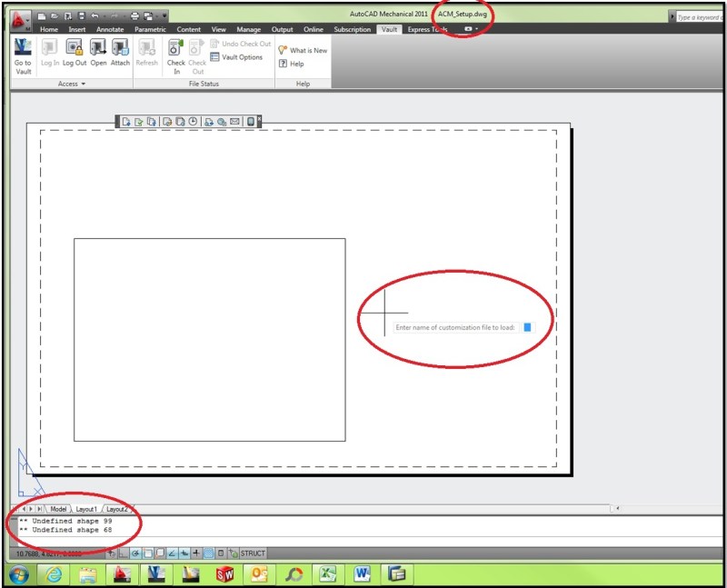Expand the quick access toolbar customize arrow
727x588 pixels.
tap(164, 16)
